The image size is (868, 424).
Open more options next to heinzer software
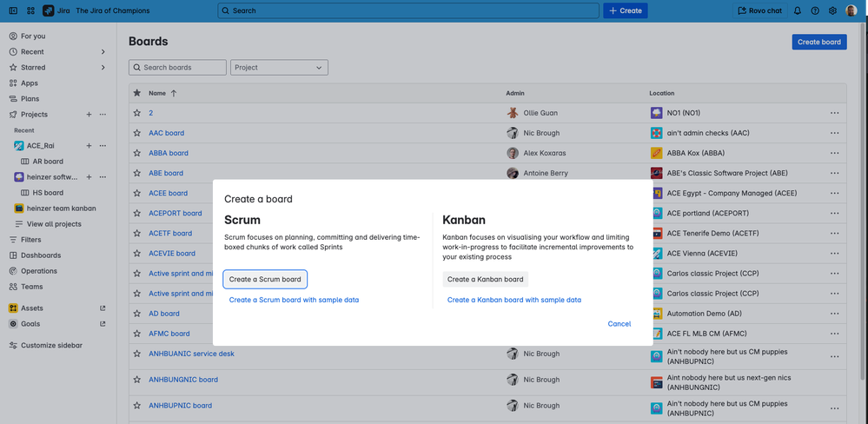[103, 177]
